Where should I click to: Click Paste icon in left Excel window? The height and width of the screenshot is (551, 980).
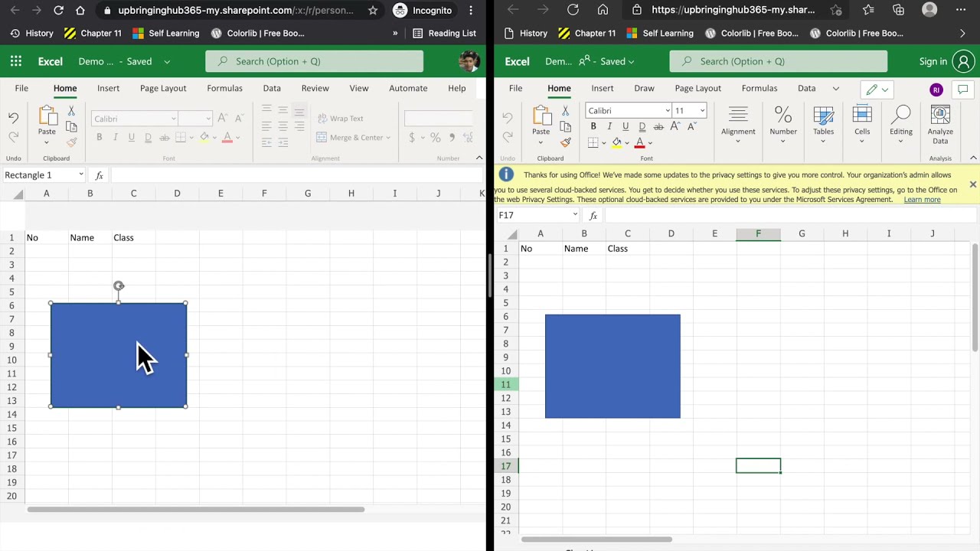click(x=47, y=116)
